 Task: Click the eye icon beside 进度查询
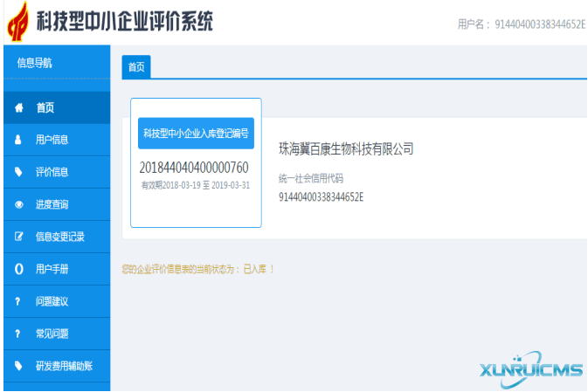click(x=18, y=205)
